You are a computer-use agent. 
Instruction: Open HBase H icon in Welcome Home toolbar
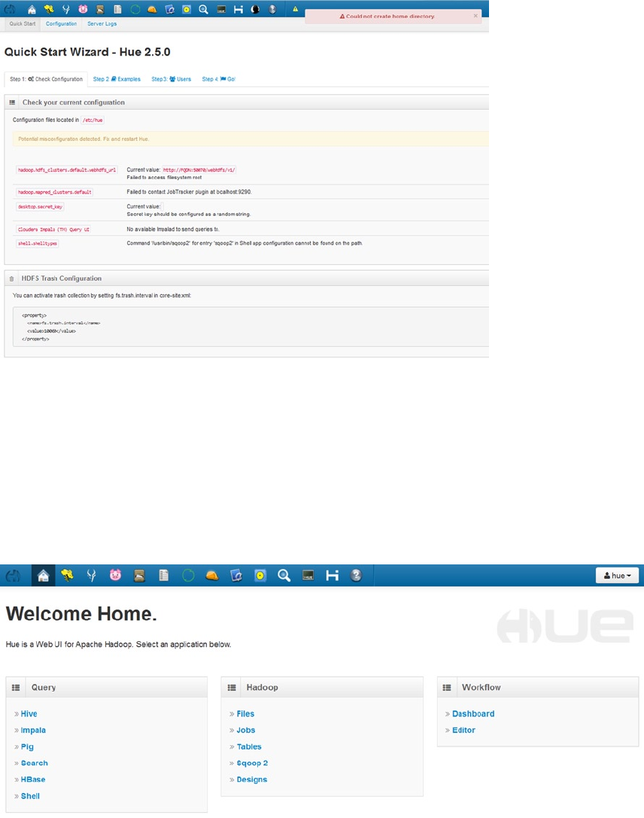click(x=333, y=576)
